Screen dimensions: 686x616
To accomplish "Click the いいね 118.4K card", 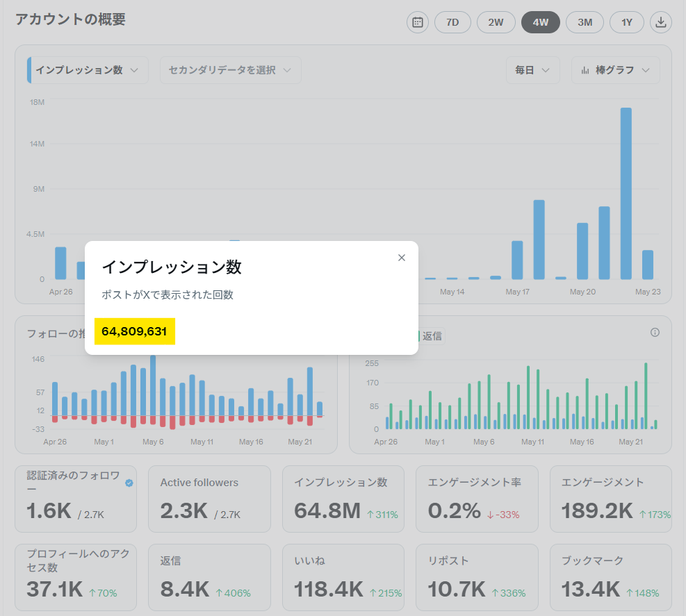I will (x=343, y=577).
